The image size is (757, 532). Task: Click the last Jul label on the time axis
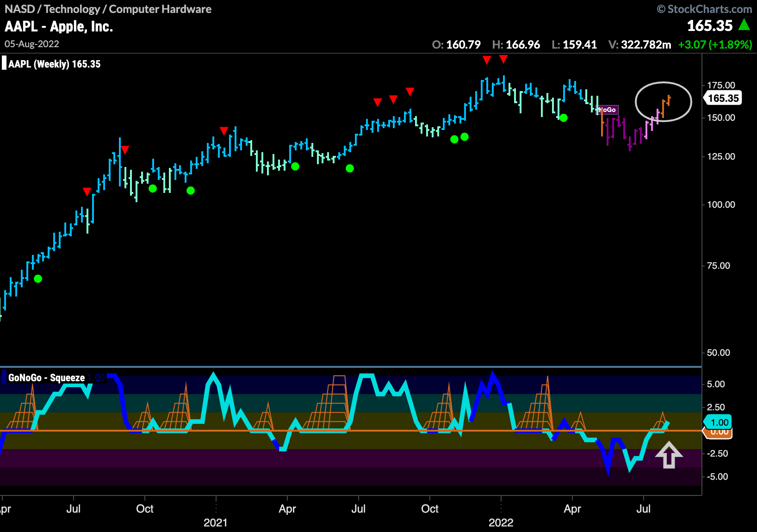click(x=644, y=509)
